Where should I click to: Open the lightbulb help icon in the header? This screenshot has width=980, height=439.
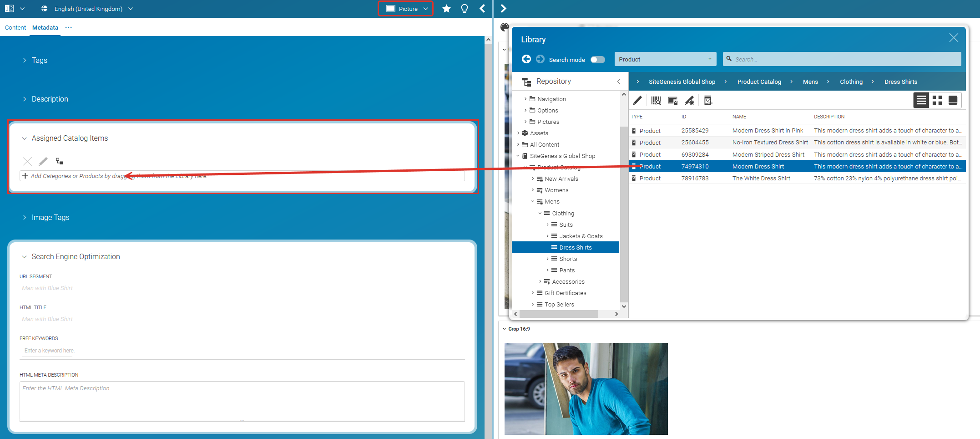point(465,8)
